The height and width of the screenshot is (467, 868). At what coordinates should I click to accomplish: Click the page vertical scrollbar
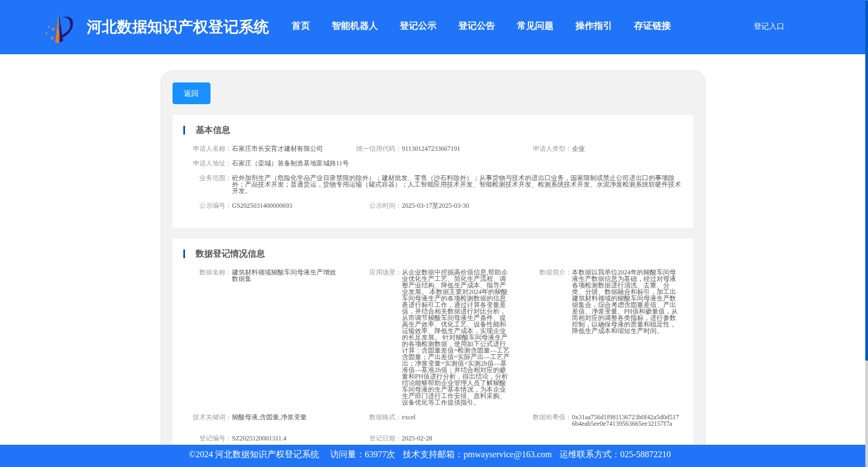tap(866, 180)
